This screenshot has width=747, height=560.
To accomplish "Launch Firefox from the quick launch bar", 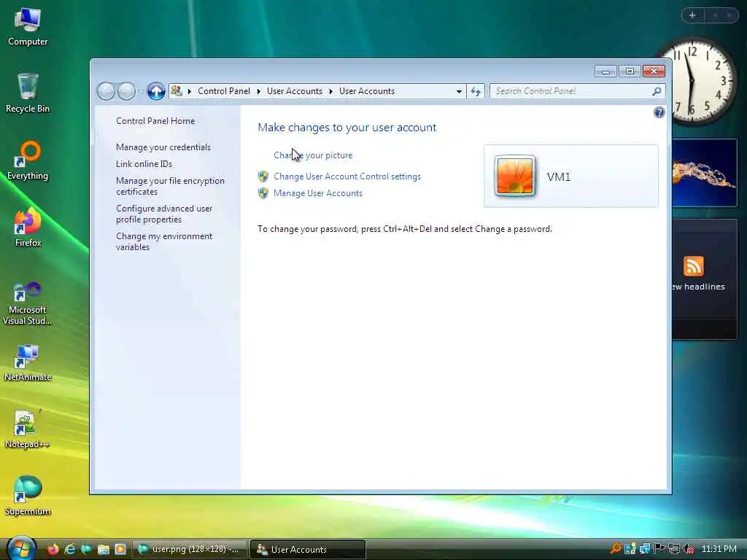I will (53, 549).
